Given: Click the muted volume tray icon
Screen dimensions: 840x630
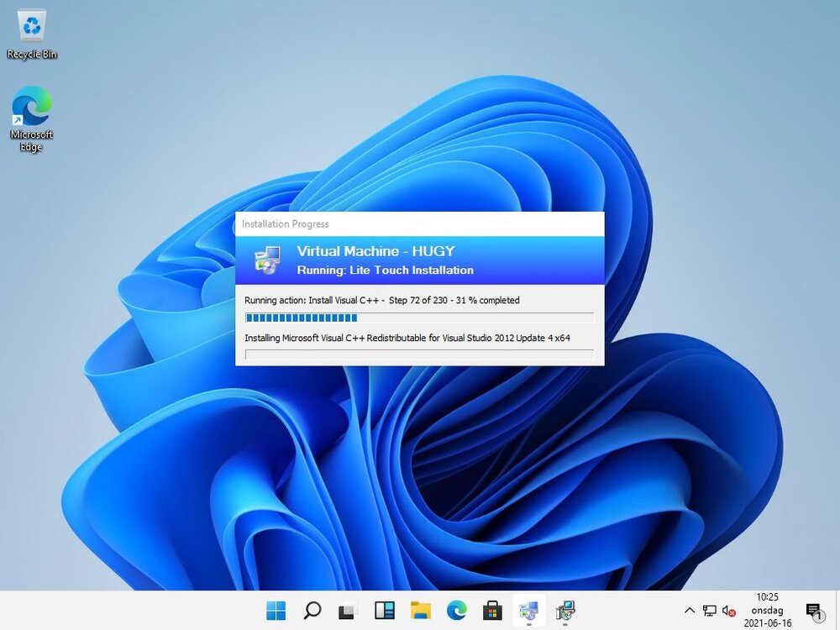Looking at the screenshot, I should point(728,611).
